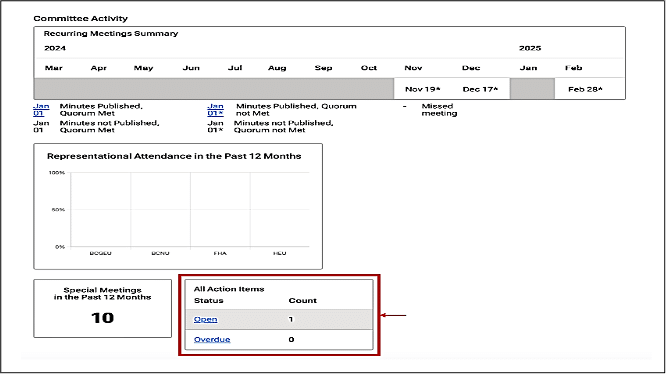
Task: Click the Jun month header
Action: pyautogui.click(x=191, y=68)
